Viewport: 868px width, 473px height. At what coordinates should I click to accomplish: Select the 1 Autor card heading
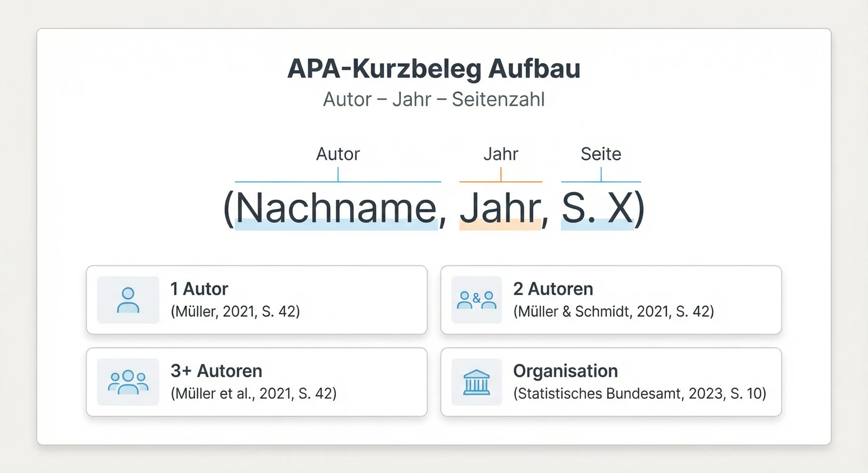(199, 289)
